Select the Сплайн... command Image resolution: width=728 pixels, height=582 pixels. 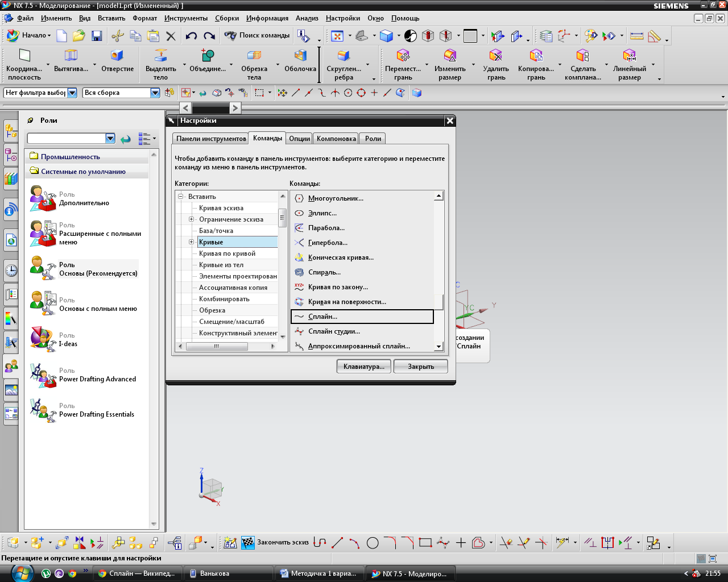[362, 317]
